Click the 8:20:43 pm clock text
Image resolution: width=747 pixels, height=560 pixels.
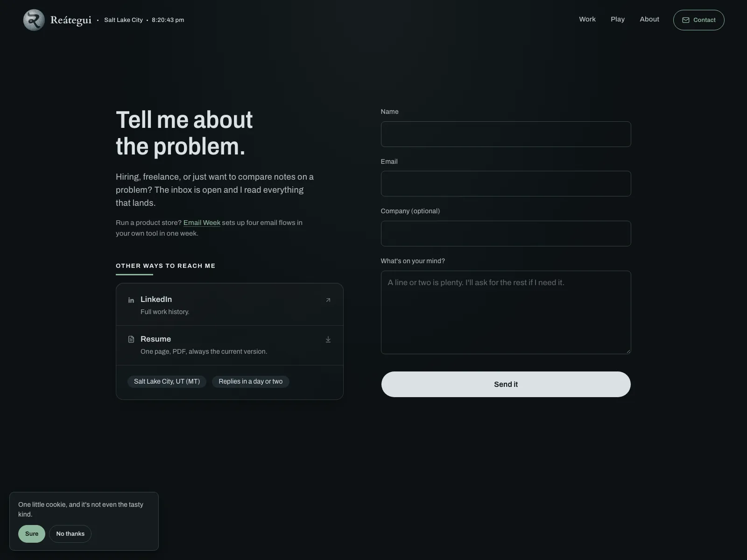pos(168,20)
